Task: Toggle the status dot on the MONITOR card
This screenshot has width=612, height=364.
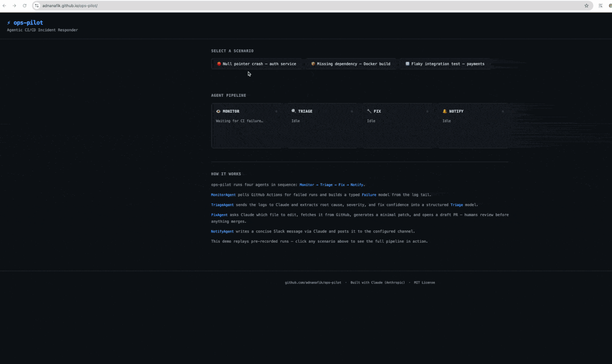Action: click(x=276, y=111)
